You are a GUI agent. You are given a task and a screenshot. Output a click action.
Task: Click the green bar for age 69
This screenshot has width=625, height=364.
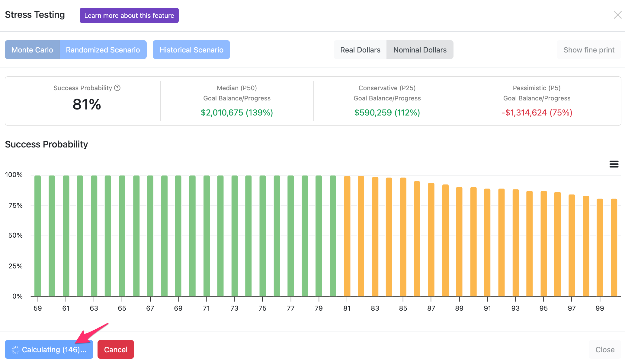coord(178,236)
